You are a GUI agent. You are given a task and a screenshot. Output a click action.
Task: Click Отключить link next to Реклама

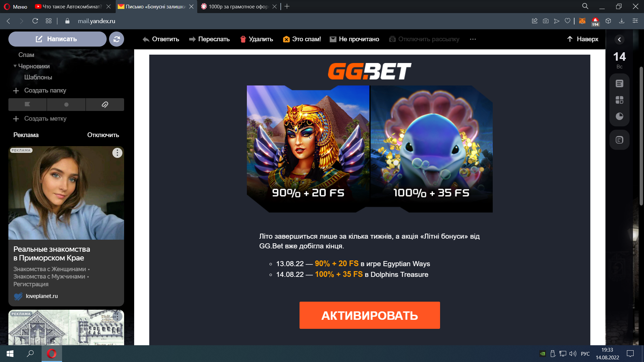point(103,135)
